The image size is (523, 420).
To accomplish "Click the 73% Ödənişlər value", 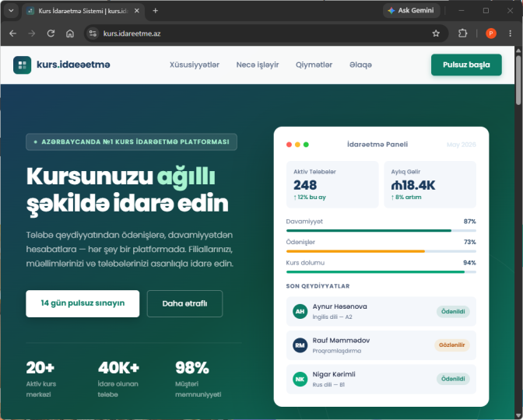I will pos(469,242).
